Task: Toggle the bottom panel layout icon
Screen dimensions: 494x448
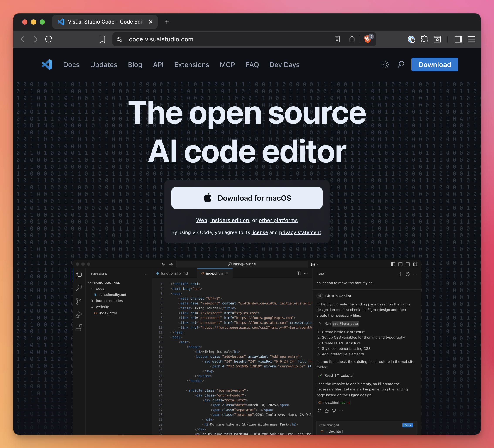Action: click(400, 264)
